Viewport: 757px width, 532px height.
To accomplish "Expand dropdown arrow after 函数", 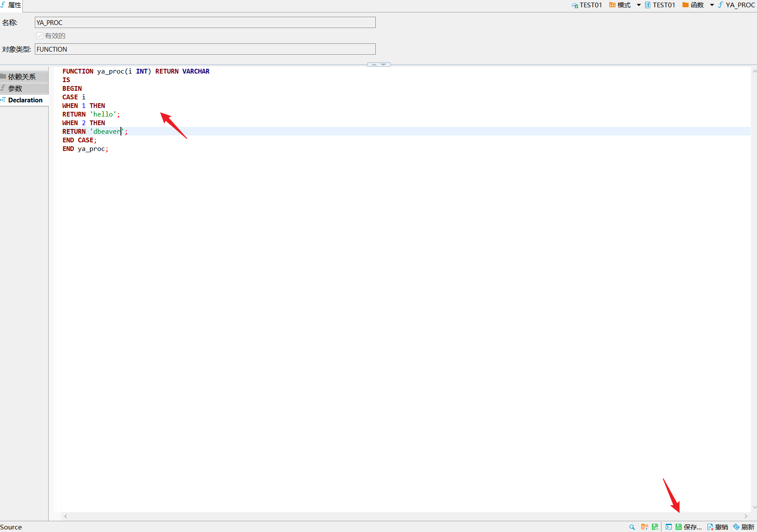I will [712, 5].
